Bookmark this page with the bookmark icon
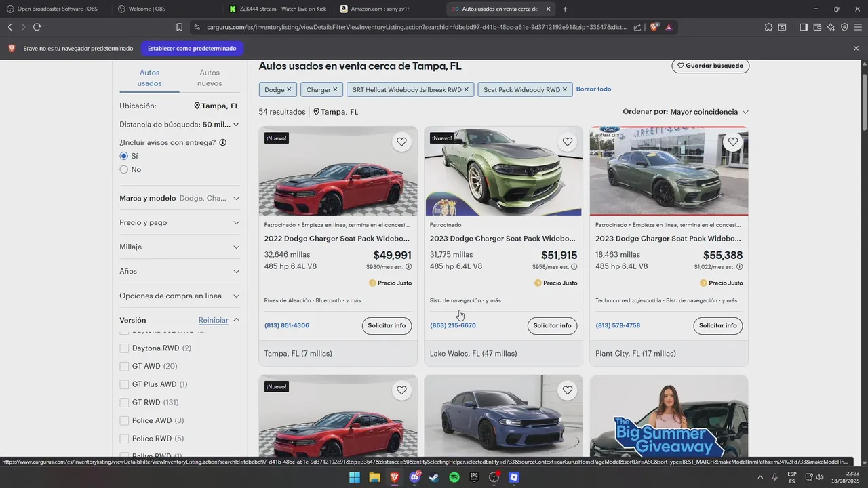Image resolution: width=868 pixels, height=488 pixels. click(179, 27)
